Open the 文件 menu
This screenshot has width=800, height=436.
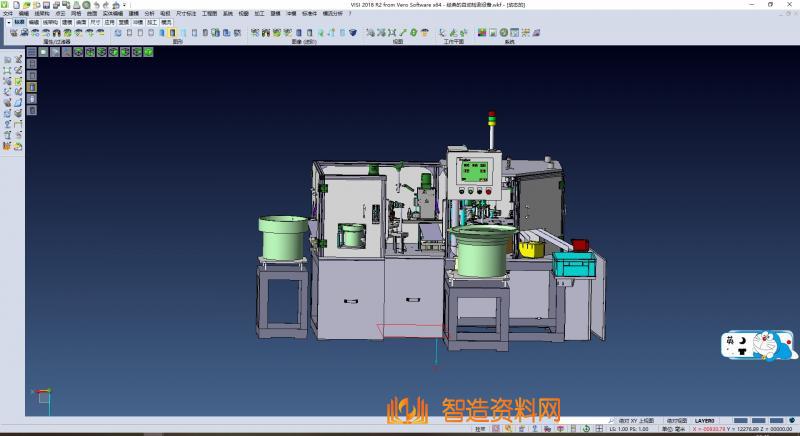8,13
